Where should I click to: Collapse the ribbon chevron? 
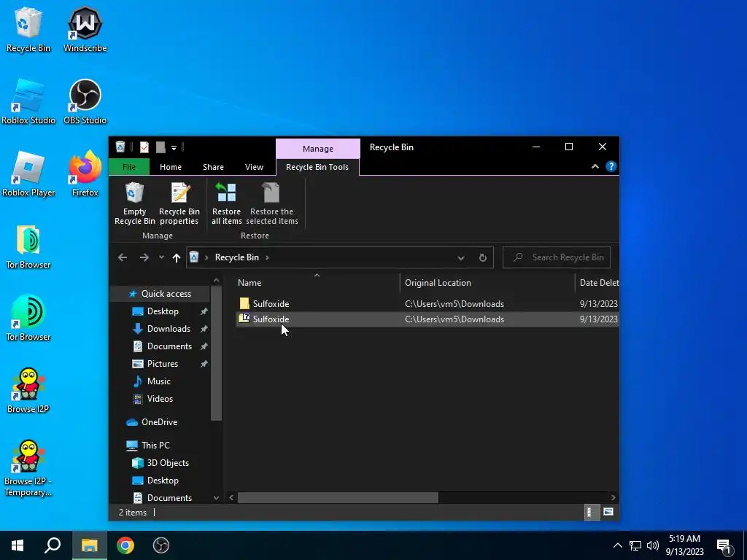[x=595, y=167]
